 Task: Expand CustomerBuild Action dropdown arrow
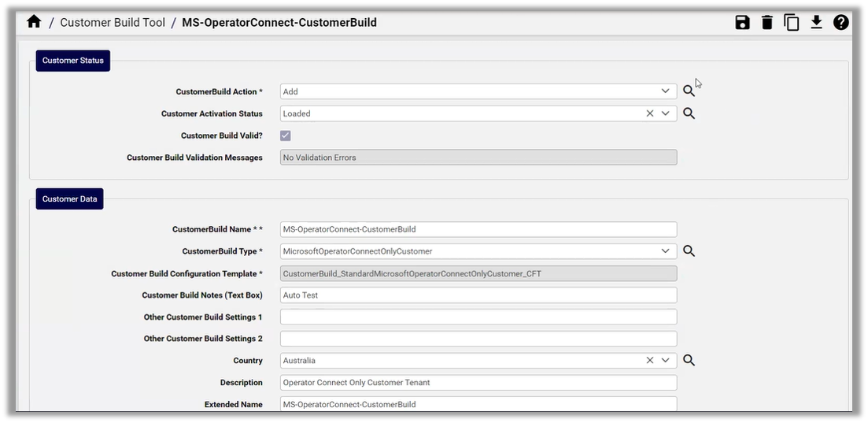coord(666,91)
